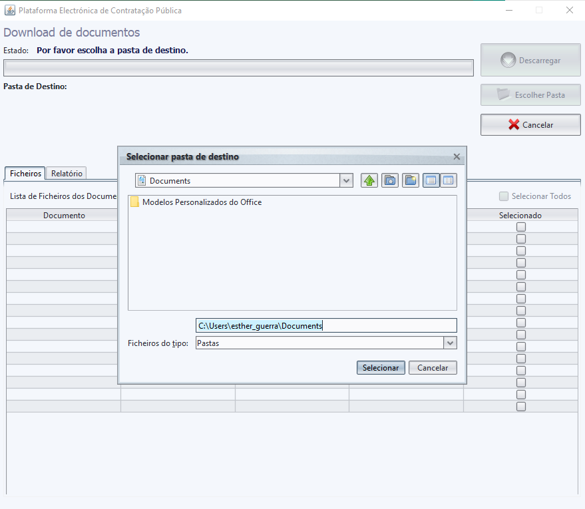The width and height of the screenshot is (585, 509).
Task: Click the Java application icon in the title bar
Action: tap(10, 10)
